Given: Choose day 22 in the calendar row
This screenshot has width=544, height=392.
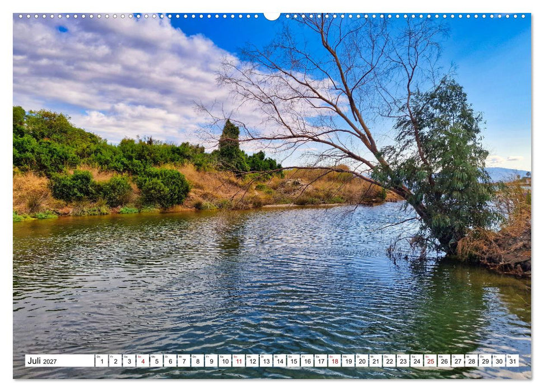Looking at the screenshot, I should coord(389,361).
